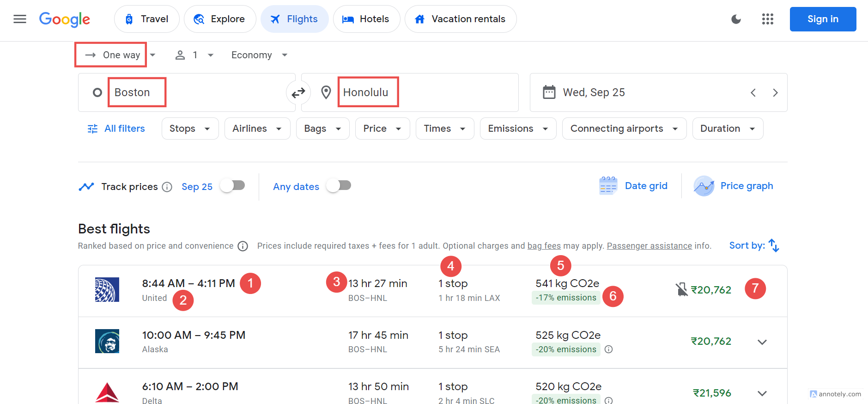This screenshot has width=868, height=404.
Task: Open the Bags filter
Action: click(x=322, y=129)
